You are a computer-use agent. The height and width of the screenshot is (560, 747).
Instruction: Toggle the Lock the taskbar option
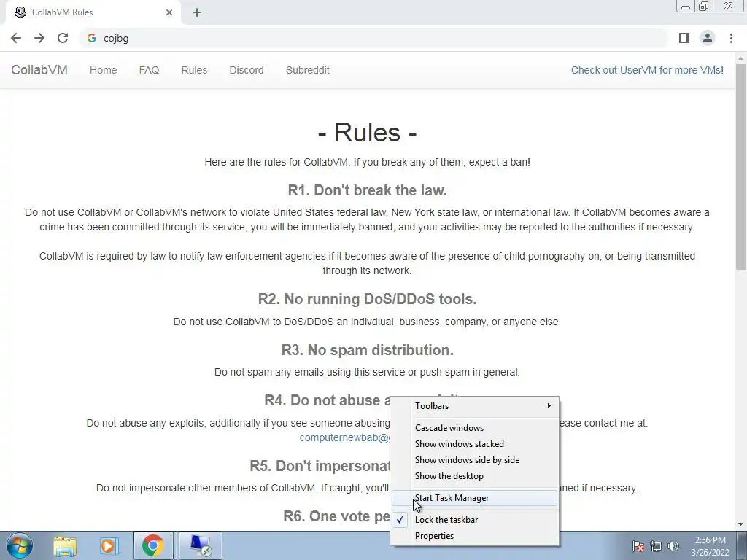(x=474, y=519)
